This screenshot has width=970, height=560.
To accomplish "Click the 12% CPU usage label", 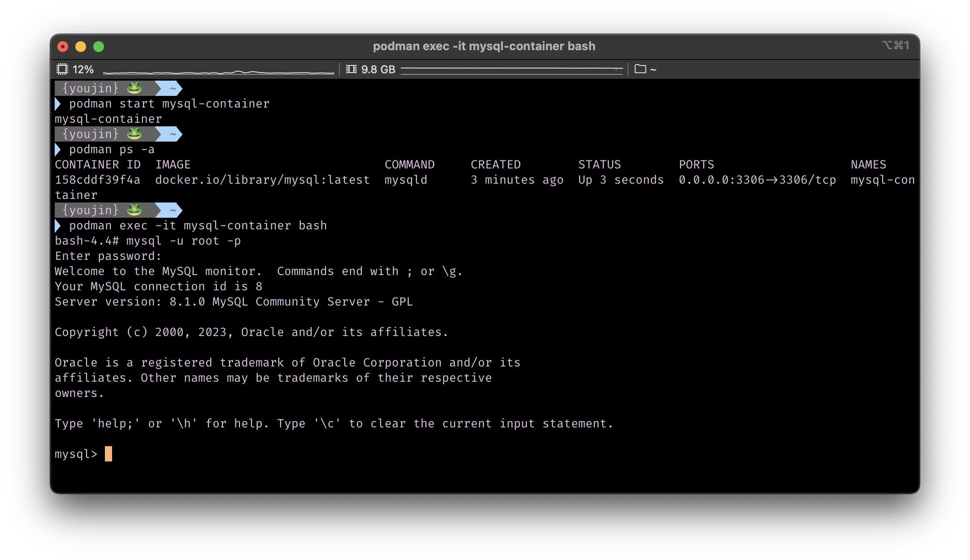I will click(83, 69).
